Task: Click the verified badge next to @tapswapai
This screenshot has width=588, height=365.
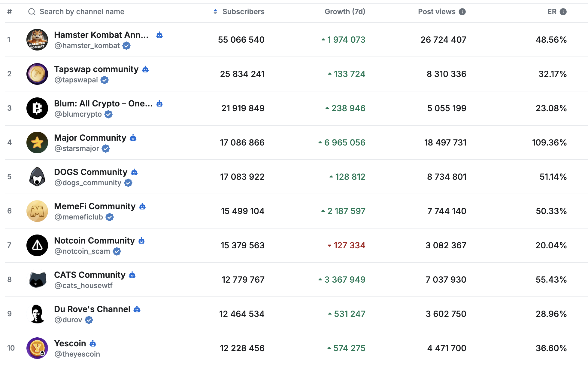Action: 105,80
